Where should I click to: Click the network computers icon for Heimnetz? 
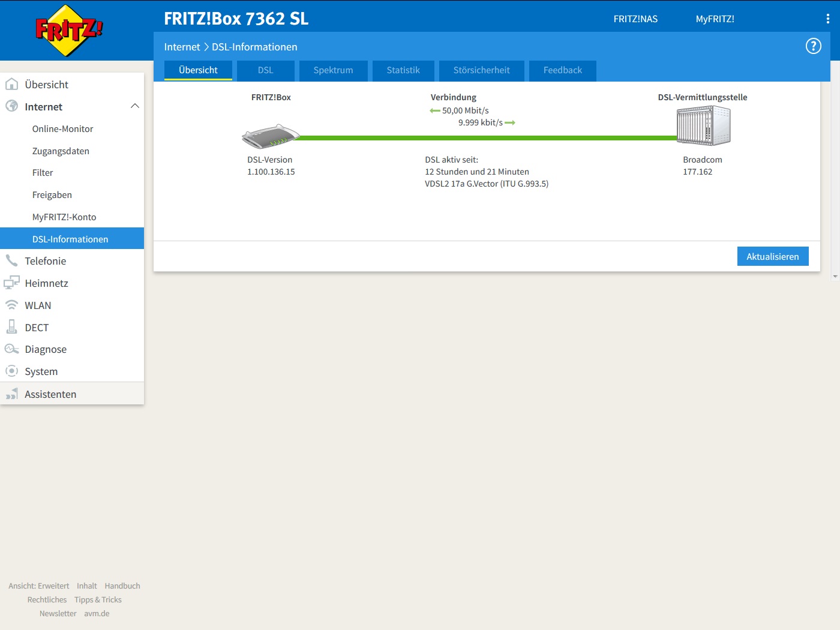11,283
